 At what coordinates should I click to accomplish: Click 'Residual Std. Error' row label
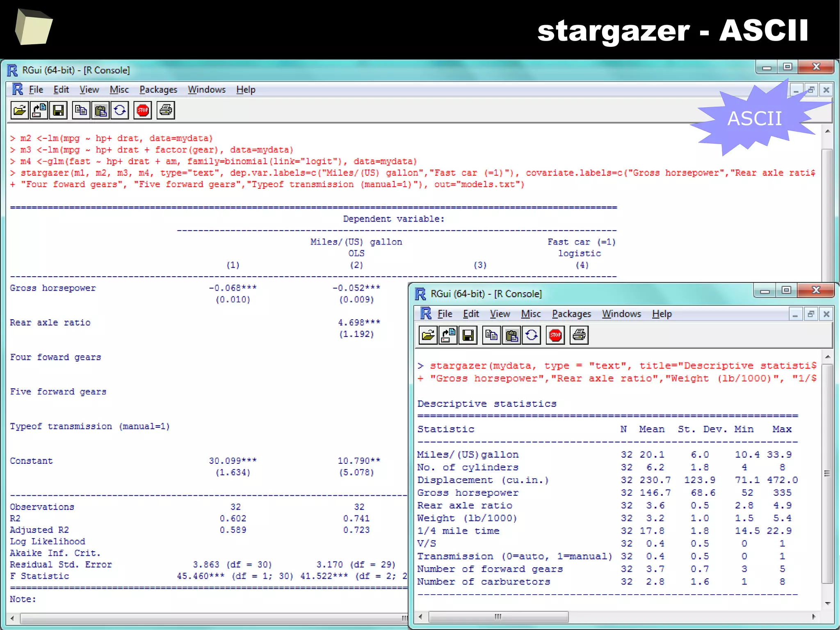pos(61,565)
